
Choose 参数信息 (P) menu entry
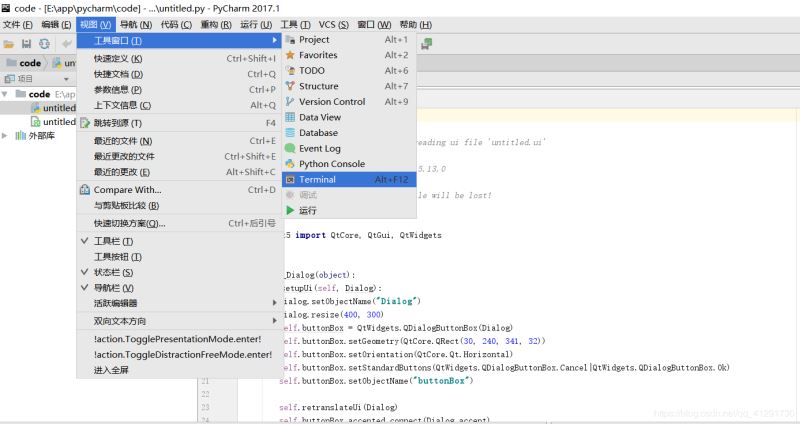[x=180, y=90]
